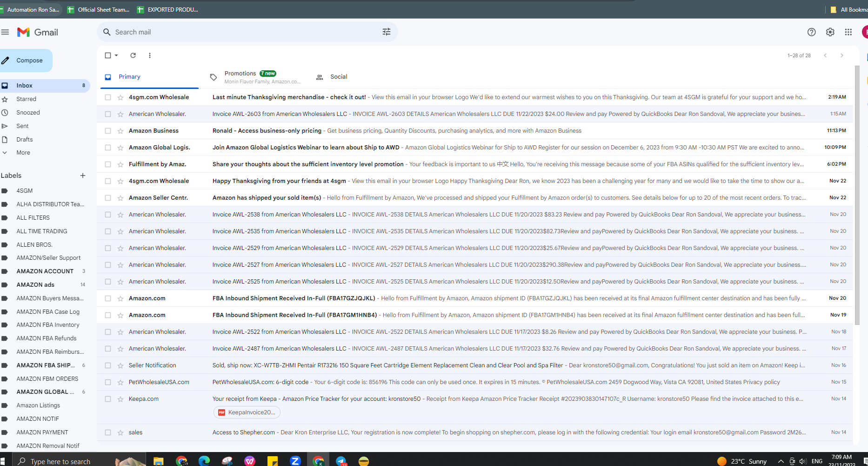This screenshot has height=466, width=868.
Task: Open the Snoozed folder
Action: pos(45,113)
